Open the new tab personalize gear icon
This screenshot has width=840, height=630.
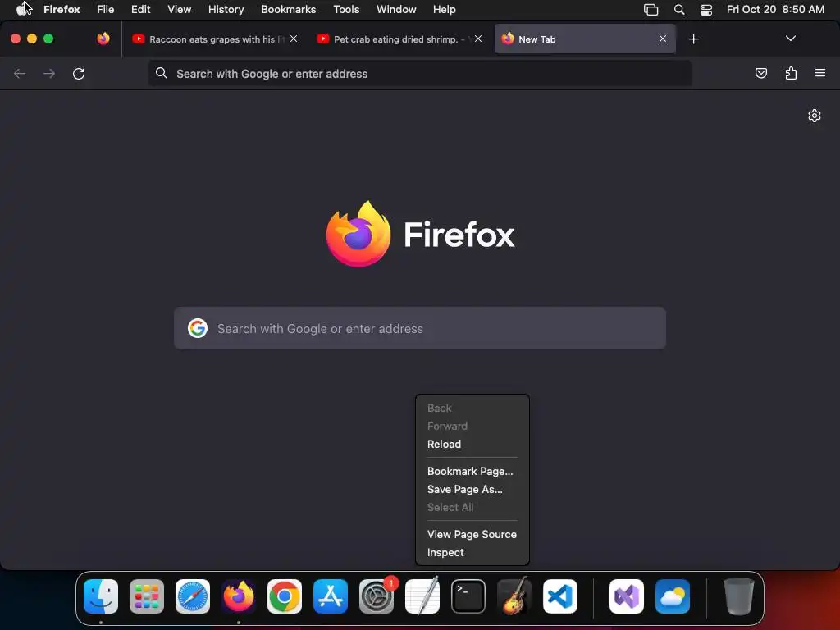(815, 116)
